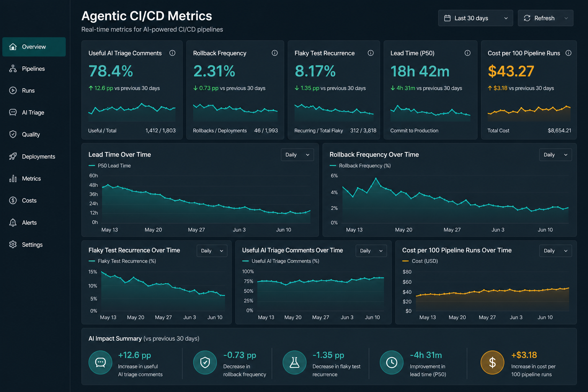Click the Overview home icon in sidebar

(13, 47)
